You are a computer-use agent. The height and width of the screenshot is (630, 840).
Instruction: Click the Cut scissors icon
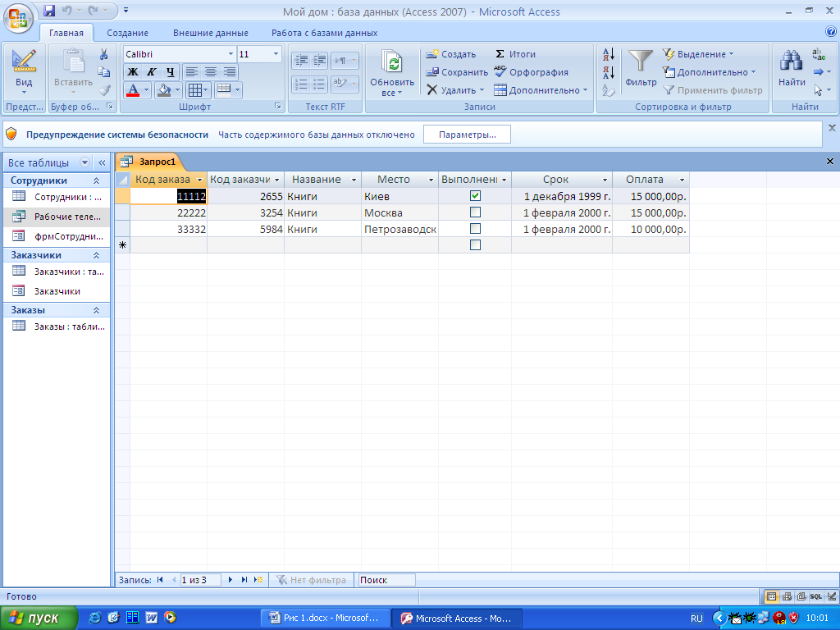tap(104, 54)
